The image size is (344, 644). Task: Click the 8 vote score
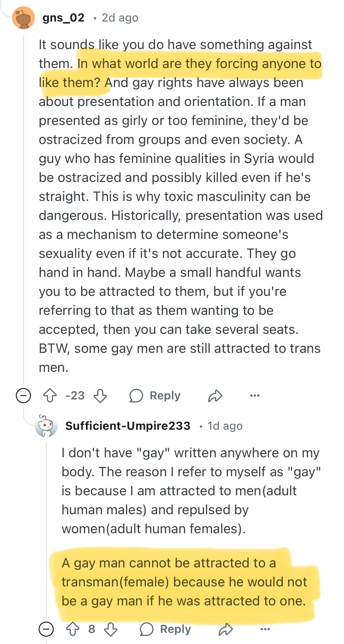pos(92,629)
